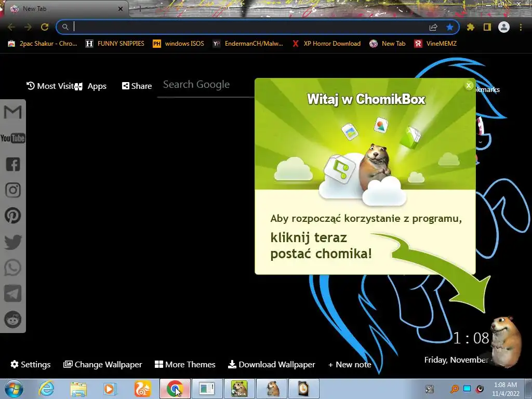Add a New note
Screen dimensions: 532x399
click(350, 364)
